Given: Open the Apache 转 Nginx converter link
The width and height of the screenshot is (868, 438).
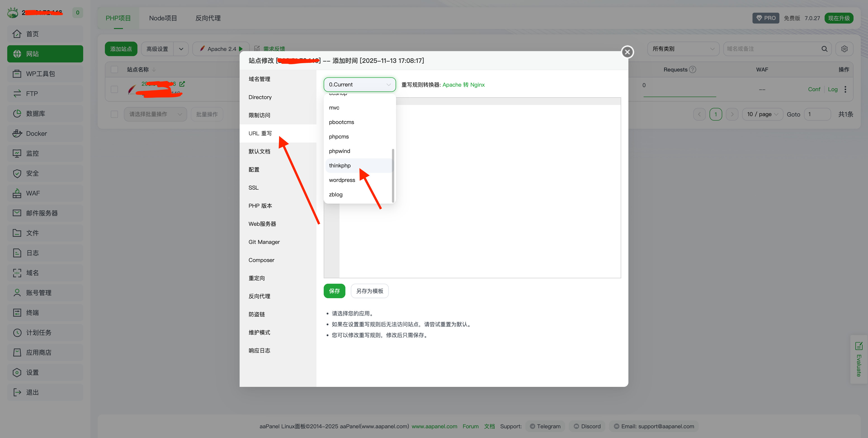Looking at the screenshot, I should [463, 85].
